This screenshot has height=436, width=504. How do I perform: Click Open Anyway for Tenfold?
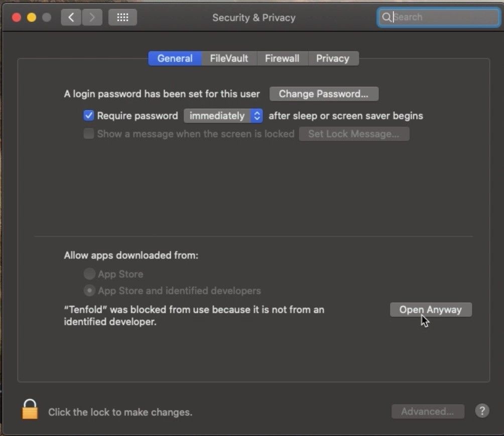[430, 309]
